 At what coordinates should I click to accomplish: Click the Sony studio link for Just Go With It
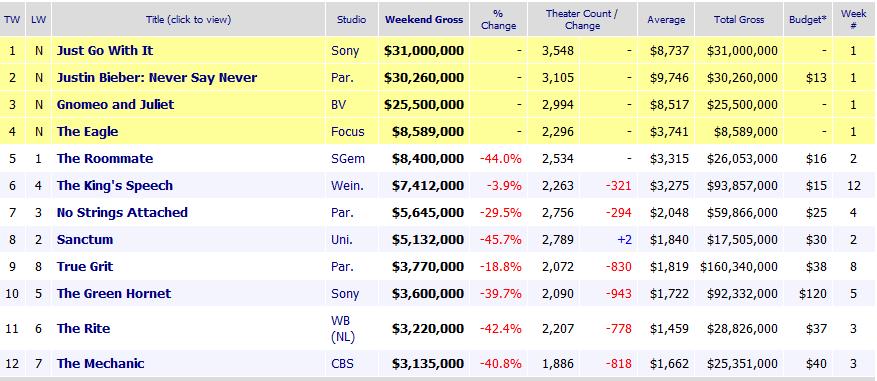click(x=345, y=51)
